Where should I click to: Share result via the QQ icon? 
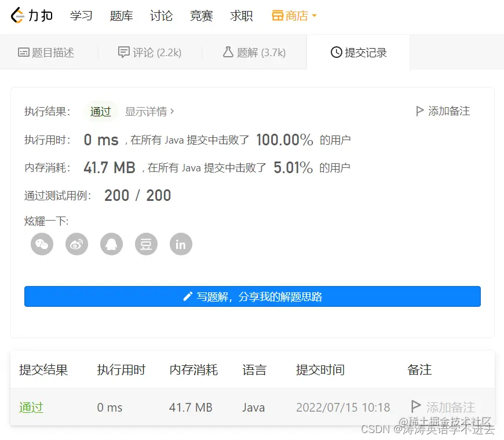(111, 244)
